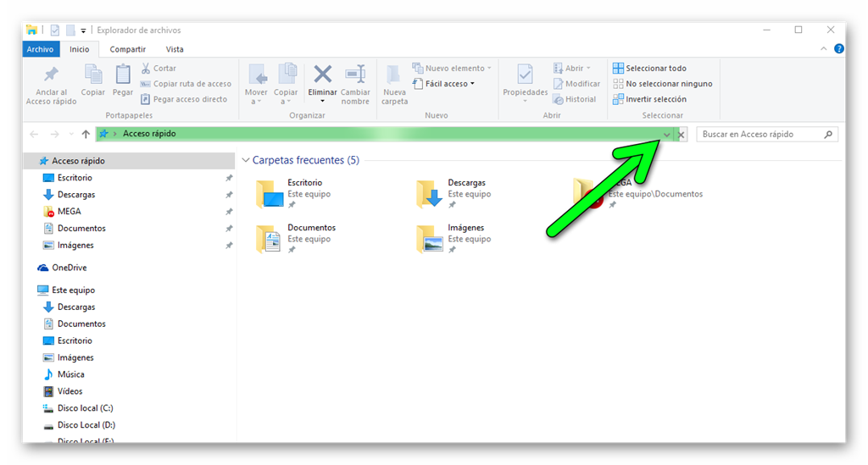This screenshot has height=465, width=868.
Task: Click the Buscar en Acceso rápido field
Action: [x=766, y=135]
